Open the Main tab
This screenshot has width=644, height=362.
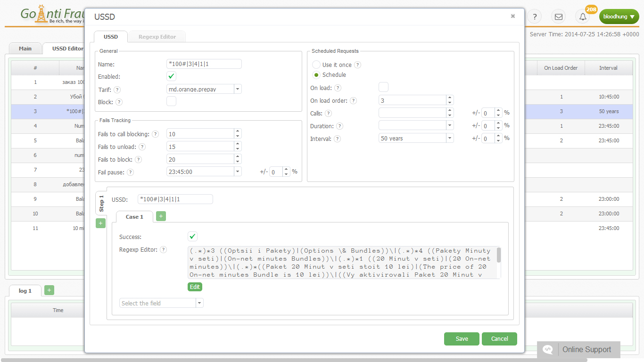[25, 49]
